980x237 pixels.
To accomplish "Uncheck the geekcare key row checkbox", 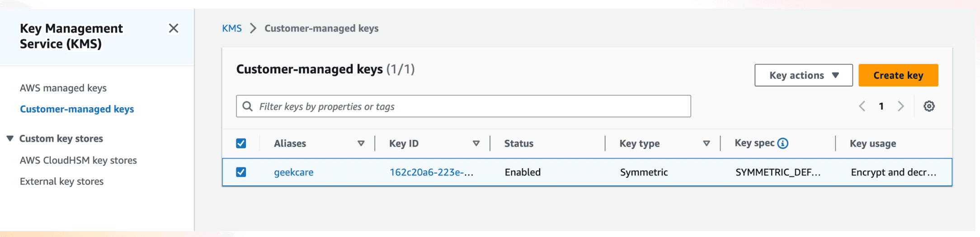I will coord(241,172).
